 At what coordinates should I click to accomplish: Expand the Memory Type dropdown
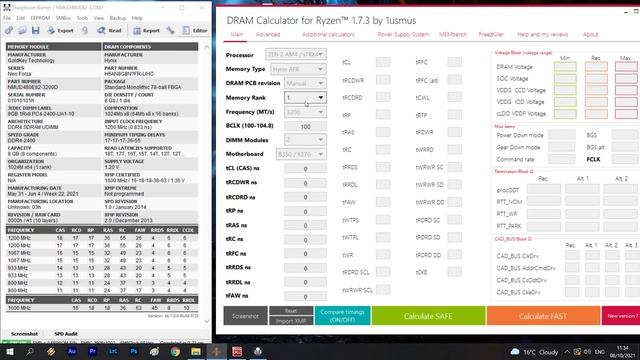click(298, 69)
